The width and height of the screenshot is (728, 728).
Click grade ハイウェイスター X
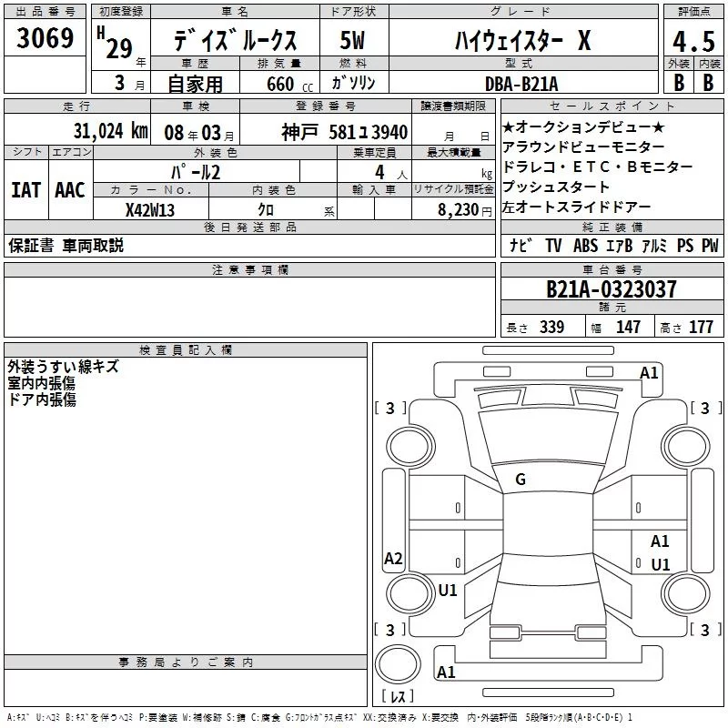coord(523,40)
